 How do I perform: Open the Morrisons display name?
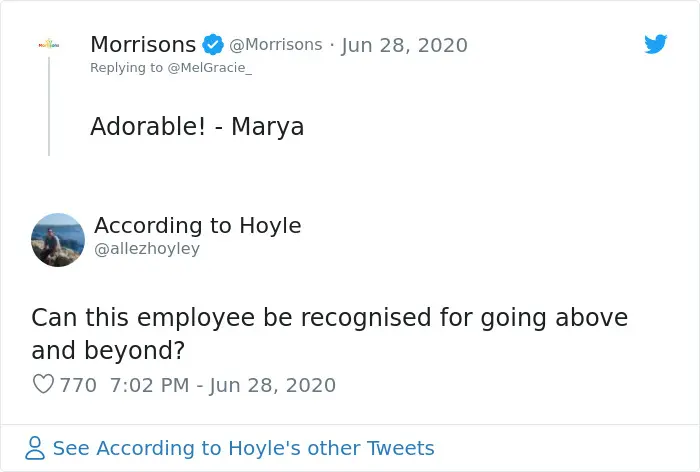tap(143, 45)
